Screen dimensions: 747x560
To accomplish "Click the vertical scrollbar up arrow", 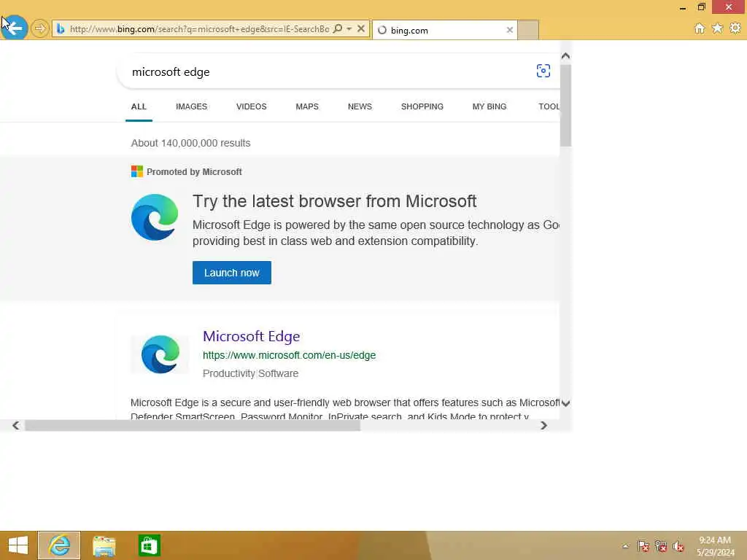I will click(565, 56).
